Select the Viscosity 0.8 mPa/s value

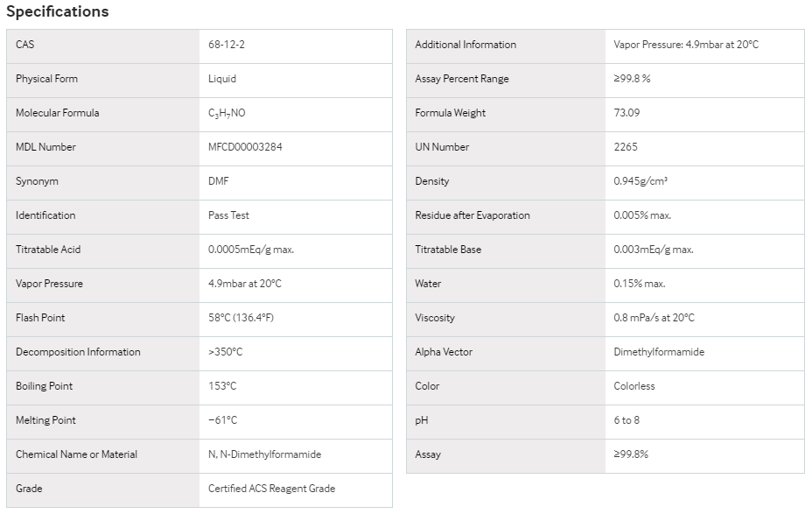pyautogui.click(x=654, y=318)
